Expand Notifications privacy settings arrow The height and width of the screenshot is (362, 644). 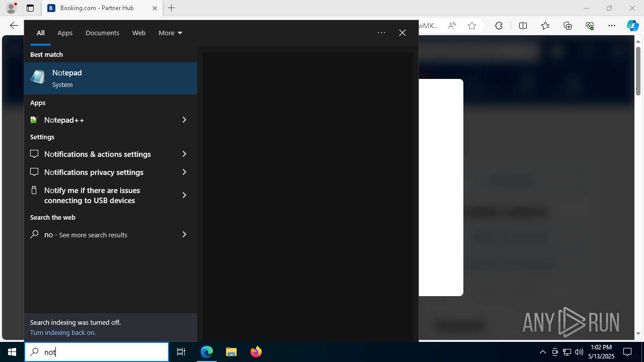(184, 172)
